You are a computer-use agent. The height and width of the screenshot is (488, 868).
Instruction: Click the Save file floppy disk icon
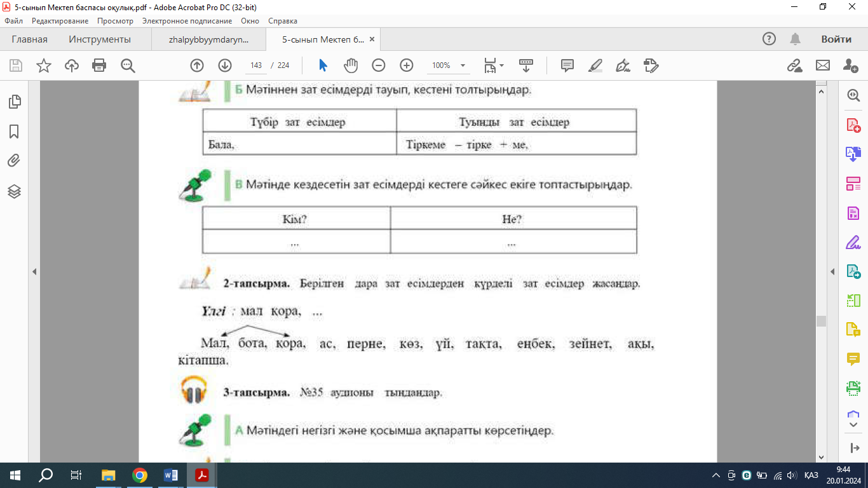[x=16, y=65]
